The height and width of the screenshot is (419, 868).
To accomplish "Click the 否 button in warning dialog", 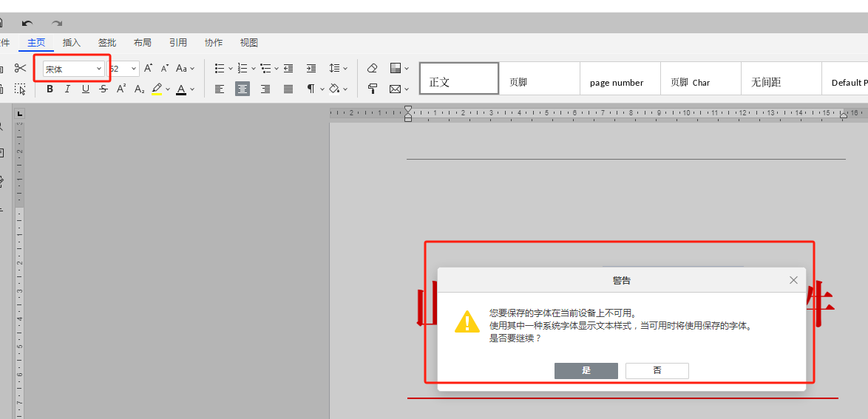I will click(x=657, y=371).
